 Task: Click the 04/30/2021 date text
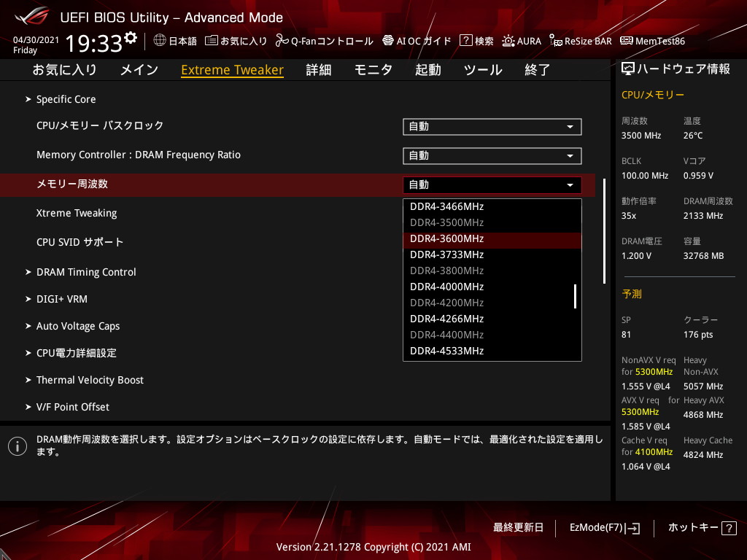[36, 40]
